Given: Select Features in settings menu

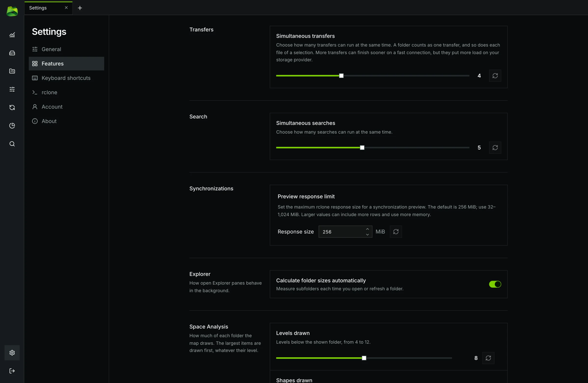Looking at the screenshot, I should [66, 64].
